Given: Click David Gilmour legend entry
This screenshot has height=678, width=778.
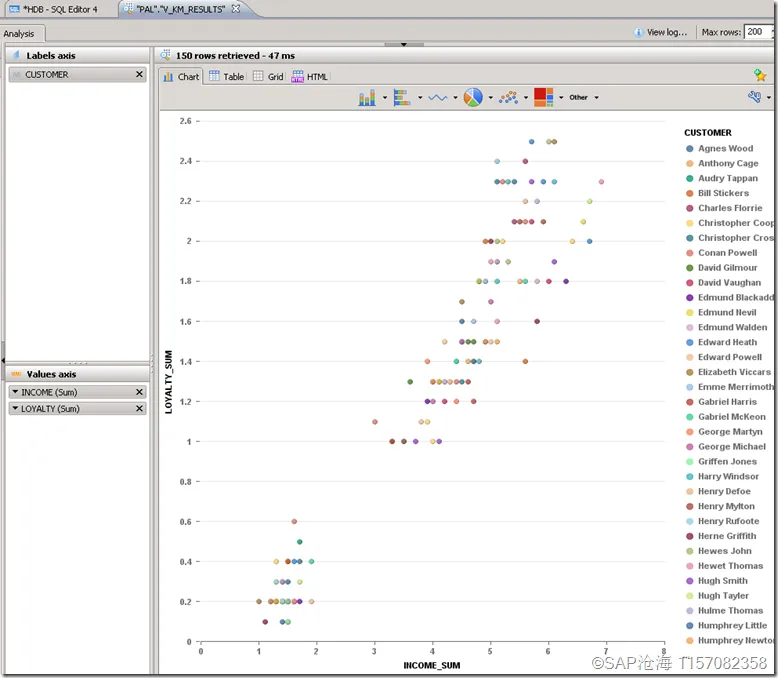Looking at the screenshot, I should 721,268.
